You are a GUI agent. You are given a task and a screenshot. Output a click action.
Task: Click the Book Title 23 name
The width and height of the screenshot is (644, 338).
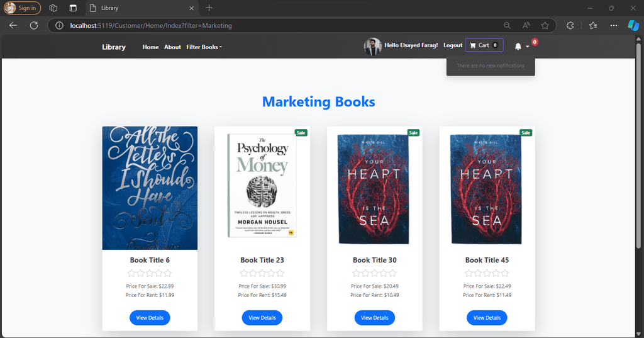tap(262, 260)
